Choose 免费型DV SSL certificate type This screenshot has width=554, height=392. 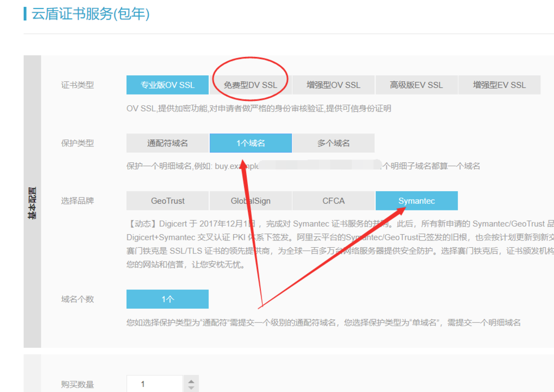251,85
